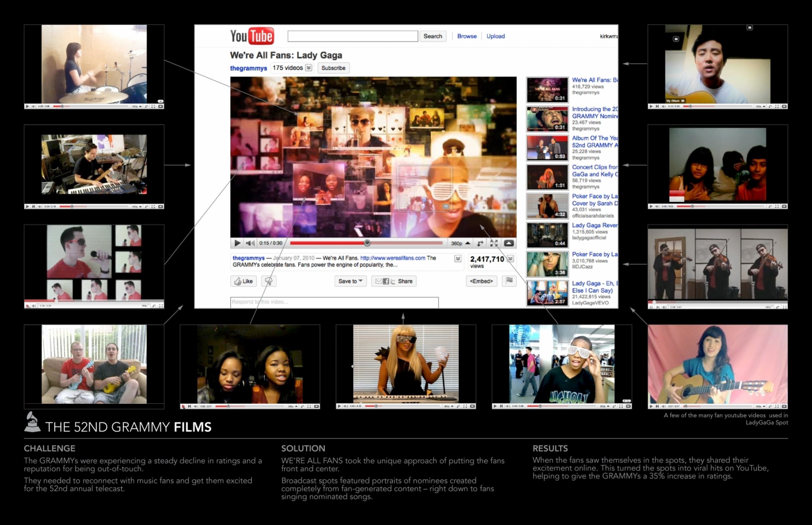812x525 pixels.
Task: Click the main video progress slider handle
Action: coord(367,243)
